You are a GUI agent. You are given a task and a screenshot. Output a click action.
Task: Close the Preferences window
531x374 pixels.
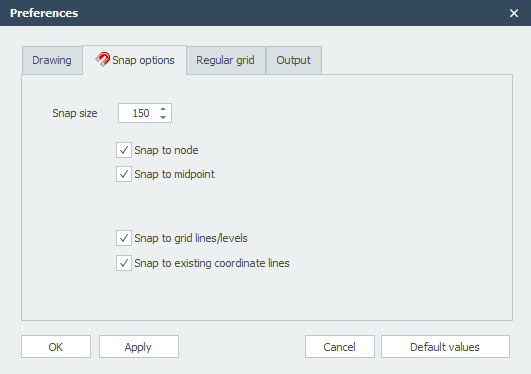(514, 13)
